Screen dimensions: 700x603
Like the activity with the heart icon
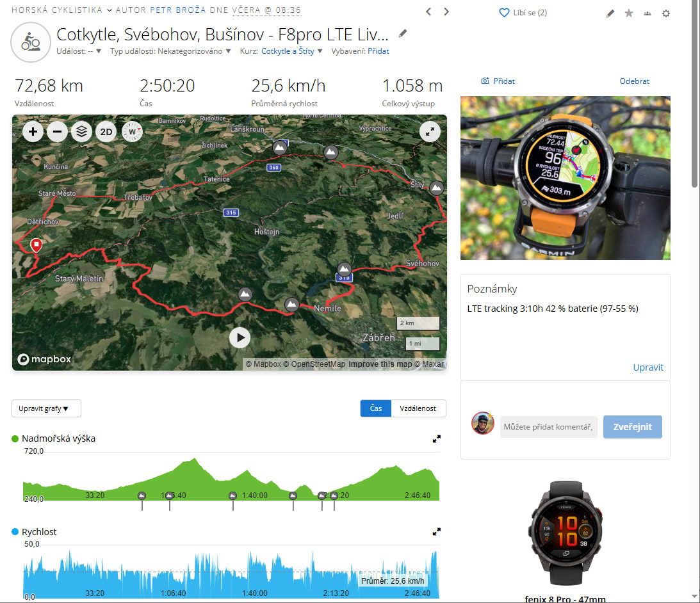503,13
